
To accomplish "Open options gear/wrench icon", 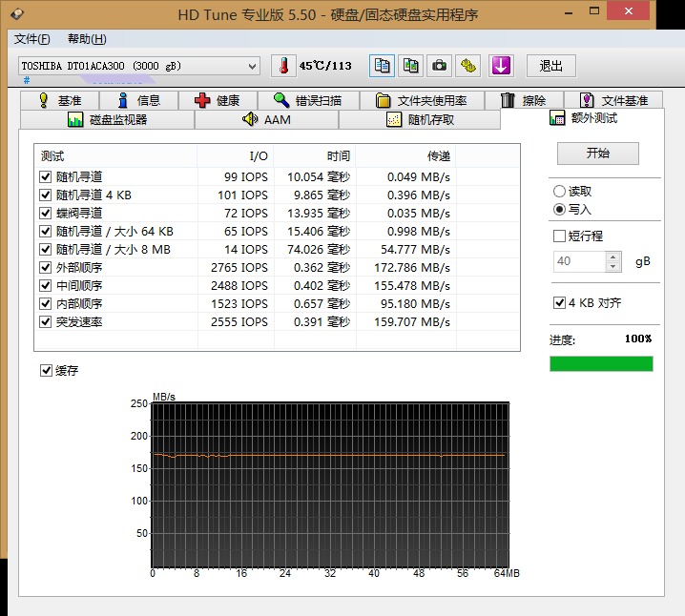I will [467, 66].
